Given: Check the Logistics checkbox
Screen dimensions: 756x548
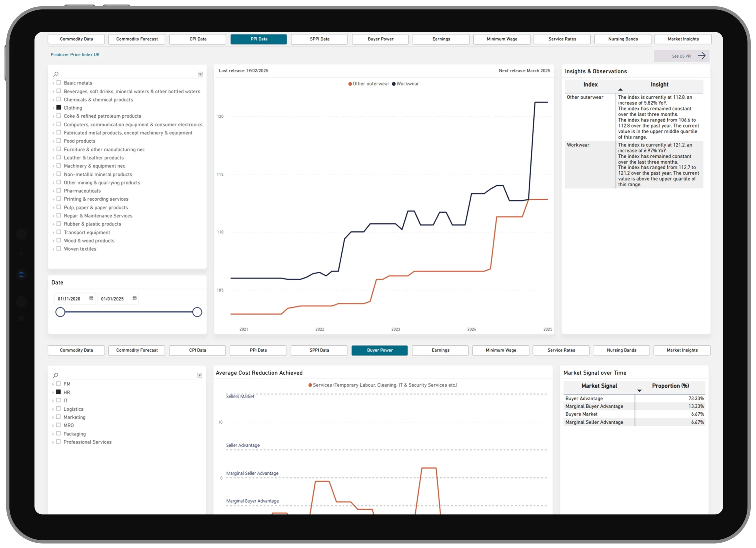Looking at the screenshot, I should click(58, 409).
